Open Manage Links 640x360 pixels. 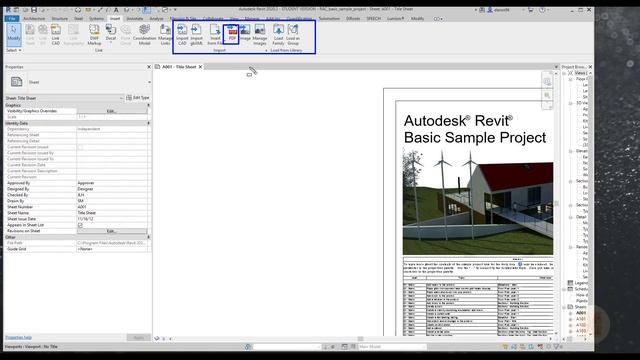click(x=165, y=34)
